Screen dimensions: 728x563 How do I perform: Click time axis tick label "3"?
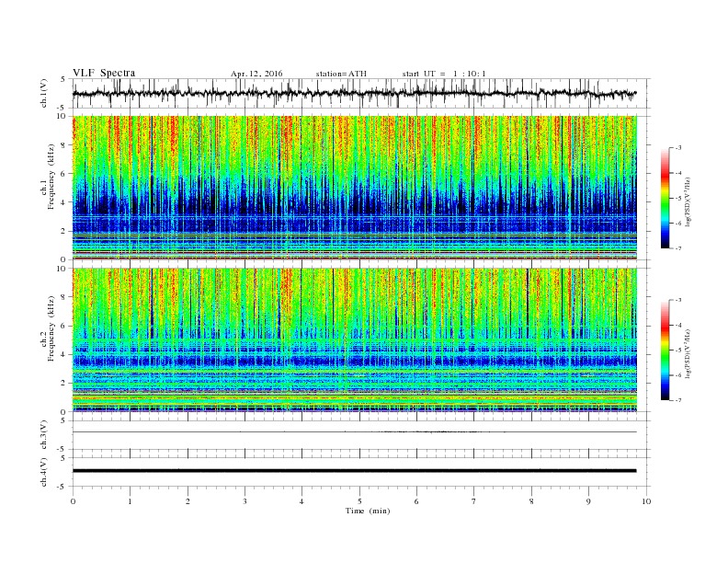pos(245,501)
